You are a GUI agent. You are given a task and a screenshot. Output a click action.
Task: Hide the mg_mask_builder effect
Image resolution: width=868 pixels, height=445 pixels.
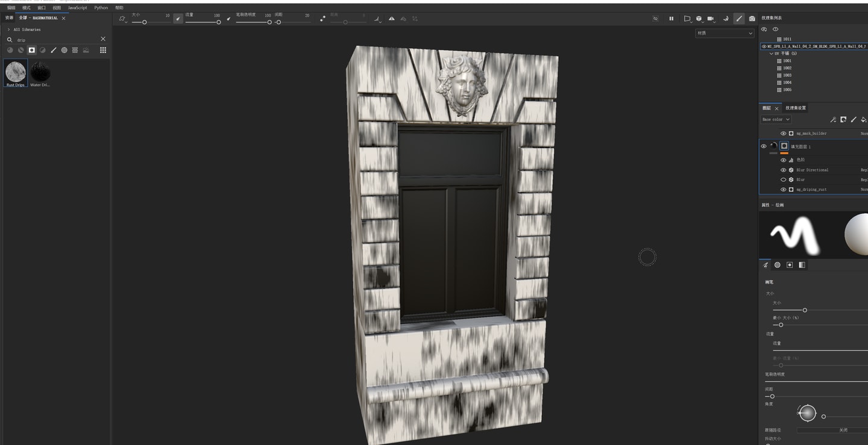(x=784, y=134)
